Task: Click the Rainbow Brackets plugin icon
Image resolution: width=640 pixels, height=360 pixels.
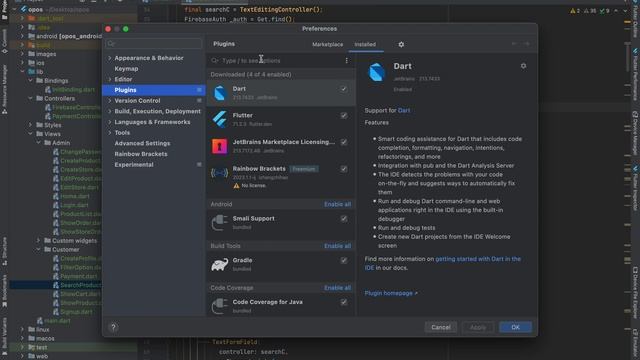Action: click(220, 173)
